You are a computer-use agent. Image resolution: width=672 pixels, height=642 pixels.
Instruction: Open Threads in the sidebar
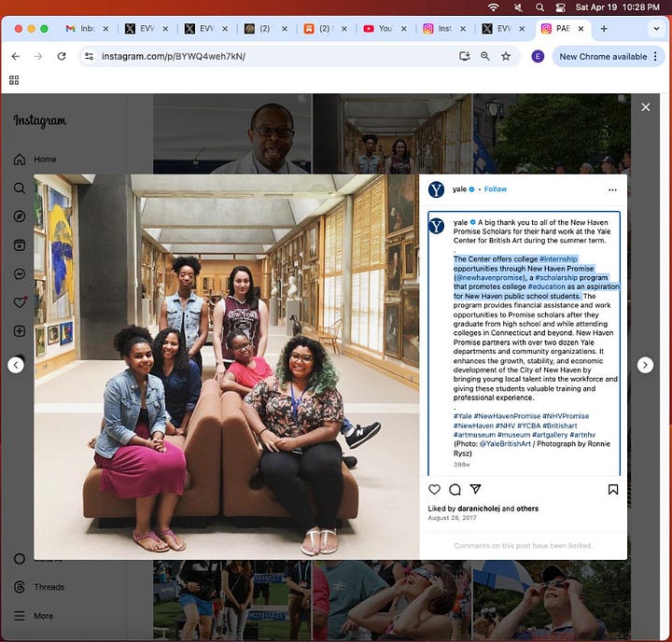click(39, 587)
